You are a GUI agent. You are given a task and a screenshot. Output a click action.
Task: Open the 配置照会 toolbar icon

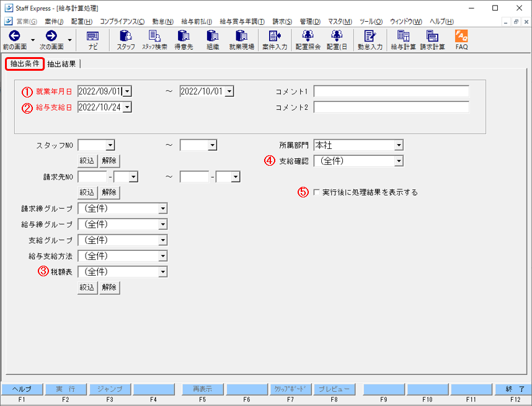308,35
